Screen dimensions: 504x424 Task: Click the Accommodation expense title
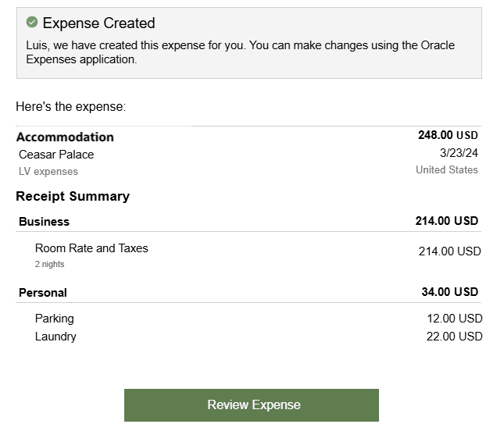[65, 137]
